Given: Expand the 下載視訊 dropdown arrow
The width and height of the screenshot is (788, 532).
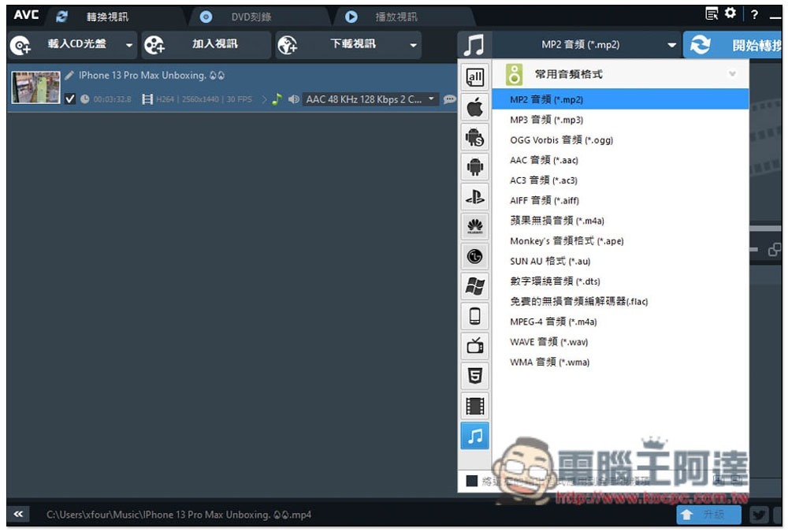Looking at the screenshot, I should coord(413,45).
